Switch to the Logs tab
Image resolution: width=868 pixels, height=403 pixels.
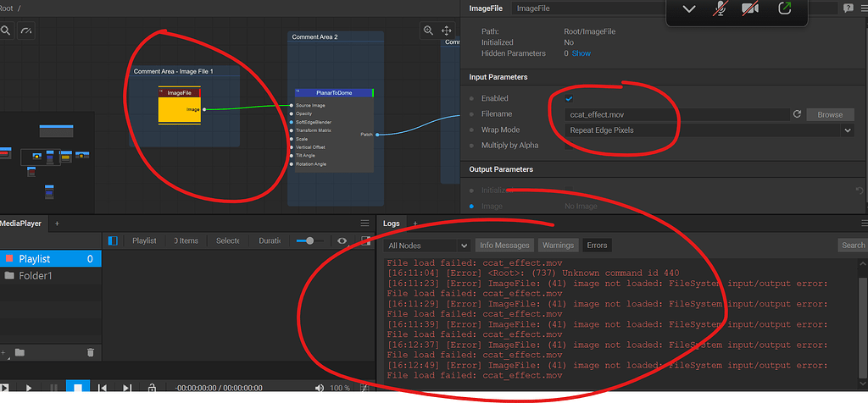click(x=391, y=224)
